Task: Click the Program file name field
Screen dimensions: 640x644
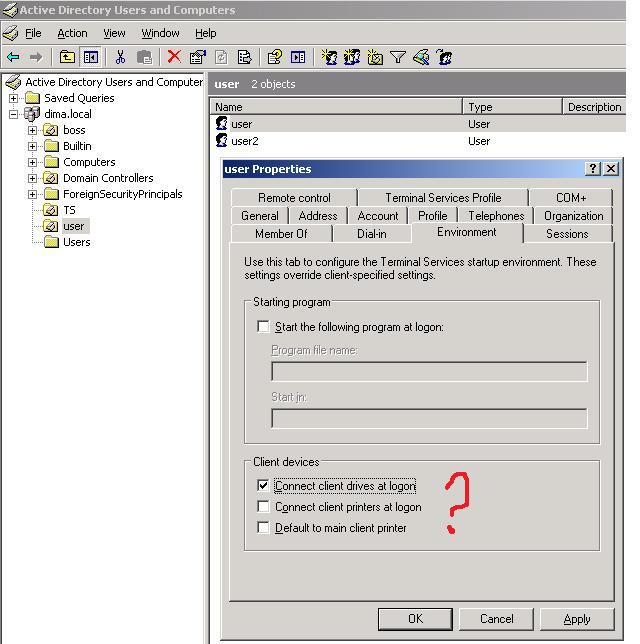Action: (x=429, y=371)
